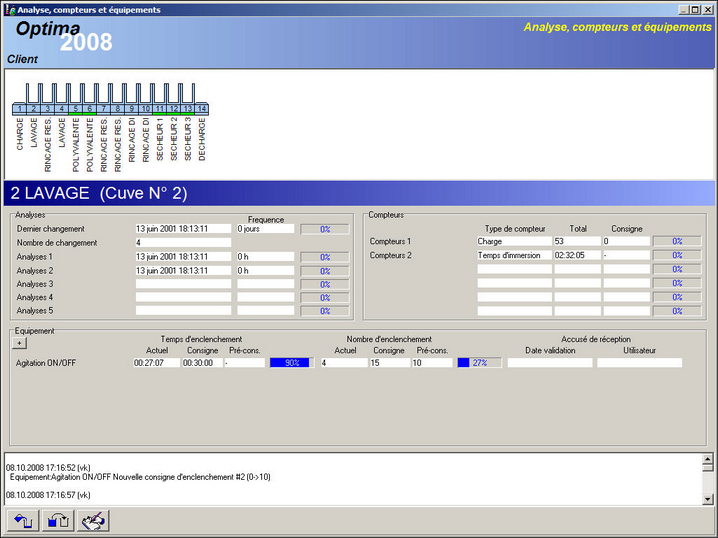Click the log scrollbar down arrow
The width and height of the screenshot is (718, 538).
pyautogui.click(x=707, y=499)
